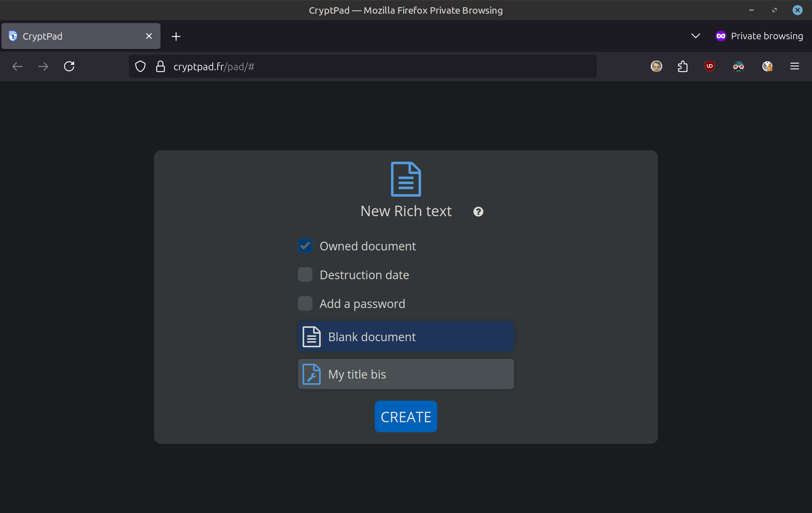
Task: Click the tracking protection shield icon
Action: point(140,66)
